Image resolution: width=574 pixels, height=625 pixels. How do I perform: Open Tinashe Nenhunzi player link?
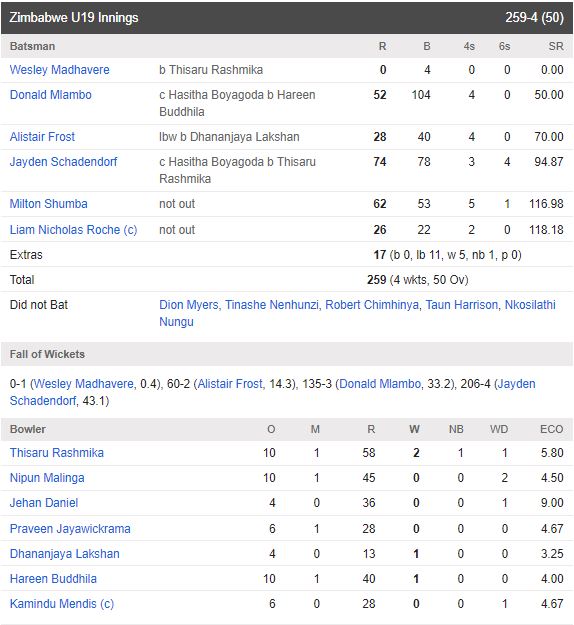click(x=272, y=305)
